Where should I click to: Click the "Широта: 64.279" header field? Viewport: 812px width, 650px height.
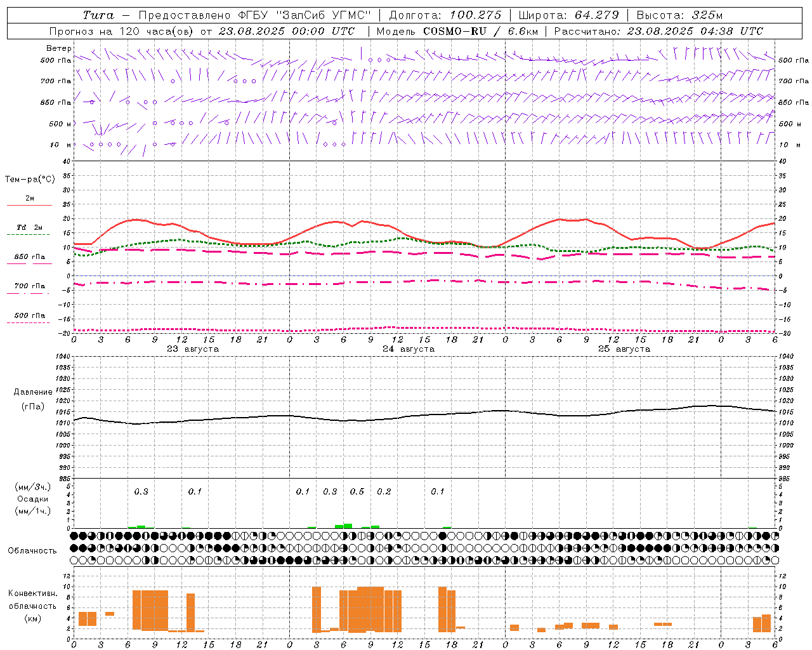[568, 15]
